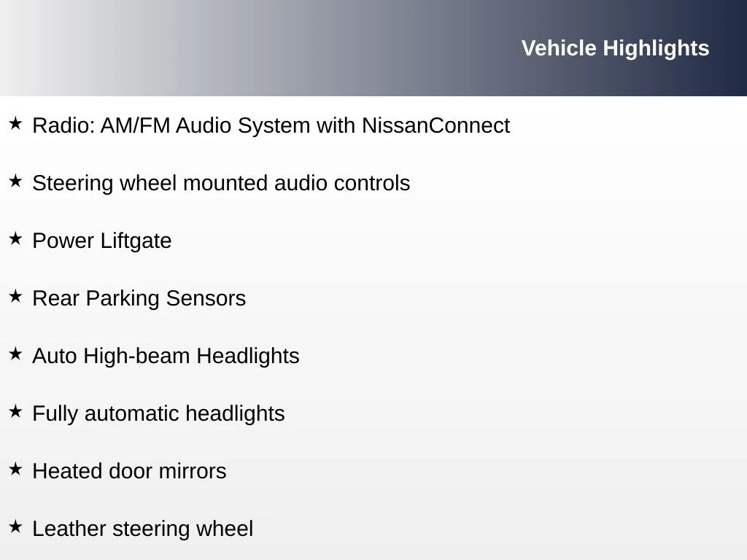Click the star beside Rear Parking Sensors
The height and width of the screenshot is (560, 747).
(15, 296)
